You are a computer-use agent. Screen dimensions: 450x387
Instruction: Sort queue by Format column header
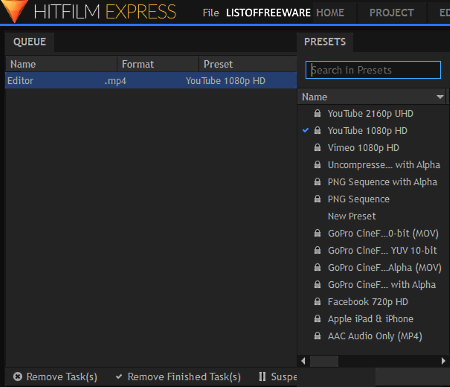pyautogui.click(x=158, y=64)
